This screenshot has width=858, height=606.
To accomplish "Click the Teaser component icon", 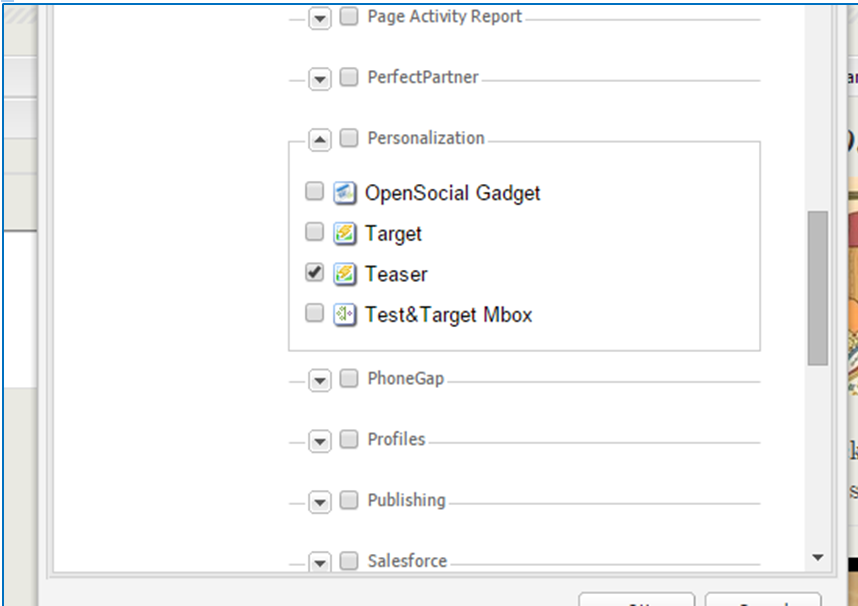I will pyautogui.click(x=345, y=273).
